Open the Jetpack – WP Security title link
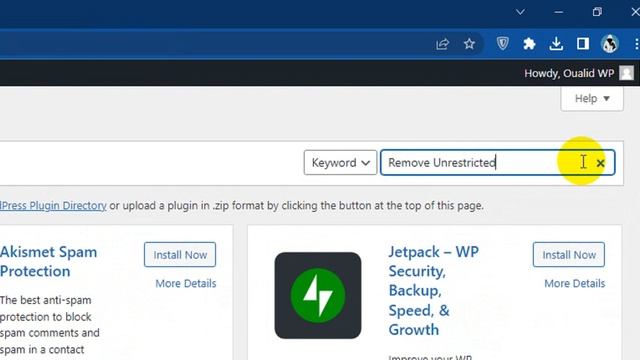640x360 pixels. (433, 290)
